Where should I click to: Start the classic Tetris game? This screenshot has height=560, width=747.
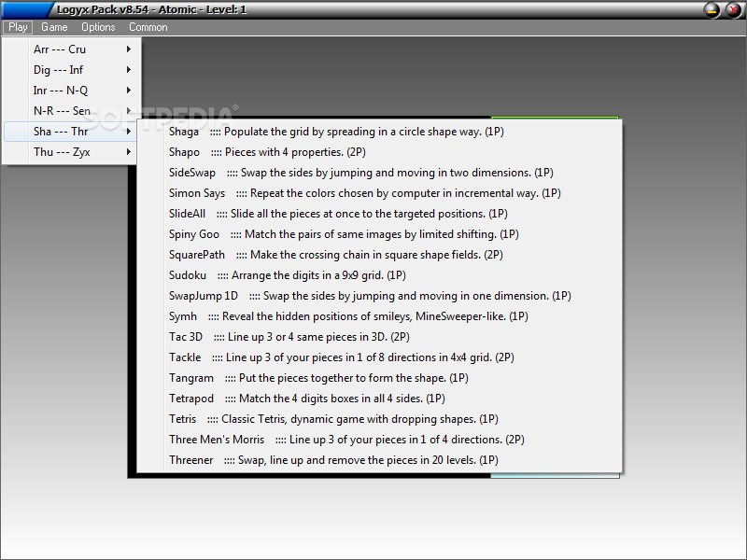click(x=379, y=418)
